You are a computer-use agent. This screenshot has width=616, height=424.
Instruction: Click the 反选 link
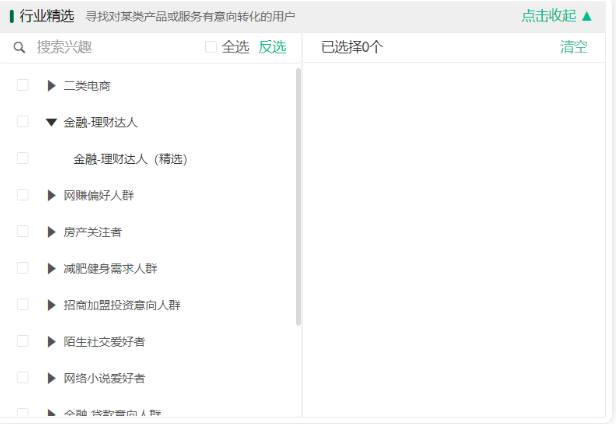272,47
